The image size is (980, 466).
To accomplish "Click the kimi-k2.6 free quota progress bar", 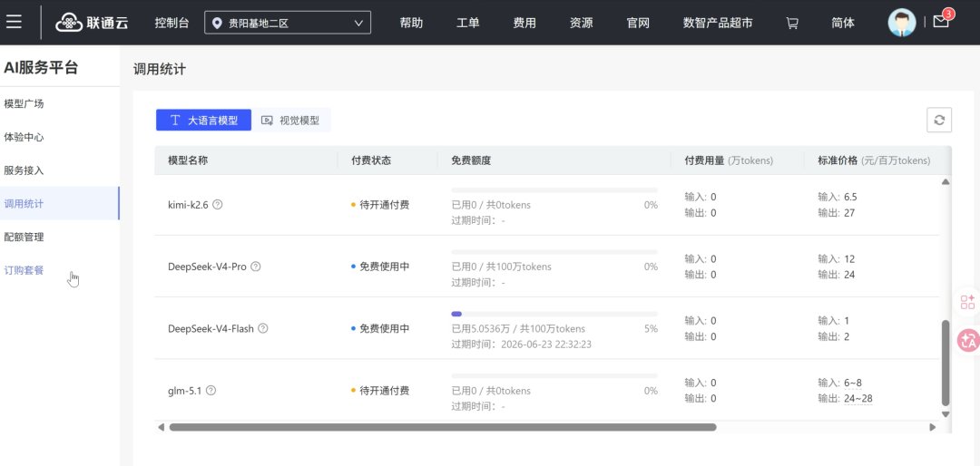I will pyautogui.click(x=554, y=189).
